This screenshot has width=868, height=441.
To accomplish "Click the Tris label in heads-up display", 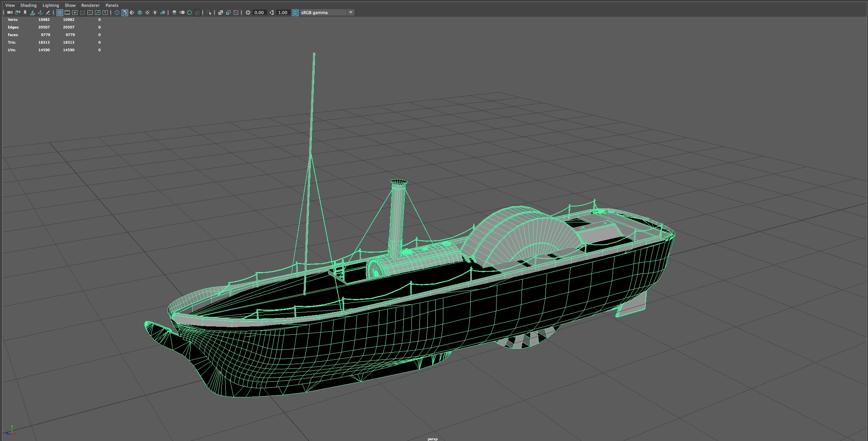I will pyautogui.click(x=12, y=43).
